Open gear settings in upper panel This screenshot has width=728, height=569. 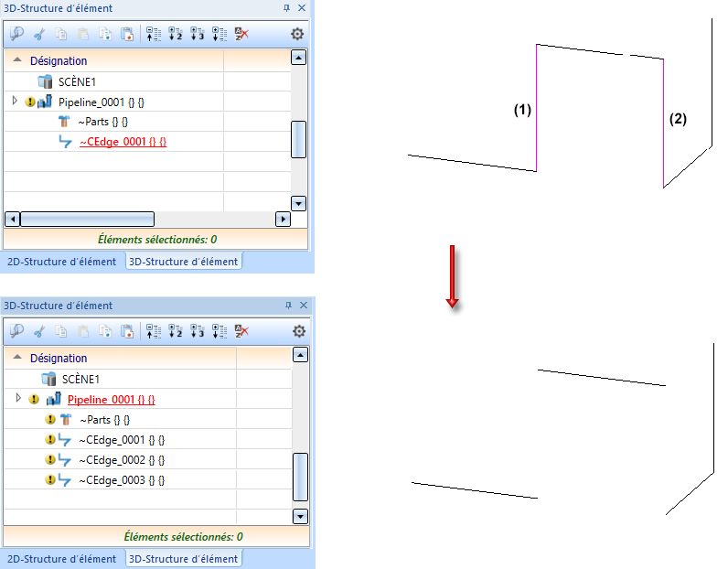(x=297, y=34)
